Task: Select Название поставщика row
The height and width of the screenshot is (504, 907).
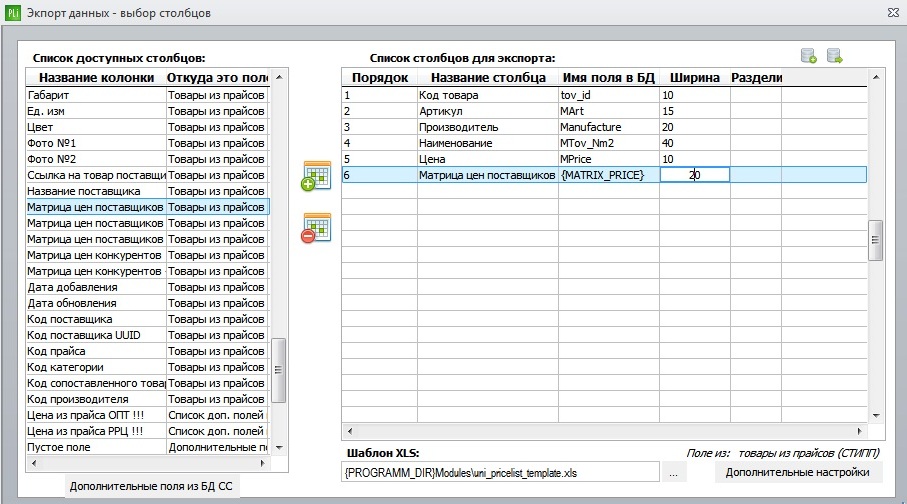Action: click(x=148, y=191)
